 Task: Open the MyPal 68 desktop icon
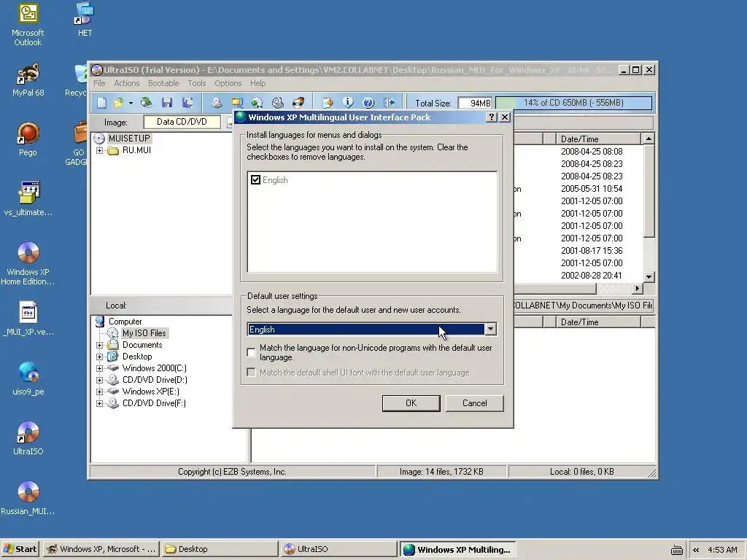click(x=28, y=80)
